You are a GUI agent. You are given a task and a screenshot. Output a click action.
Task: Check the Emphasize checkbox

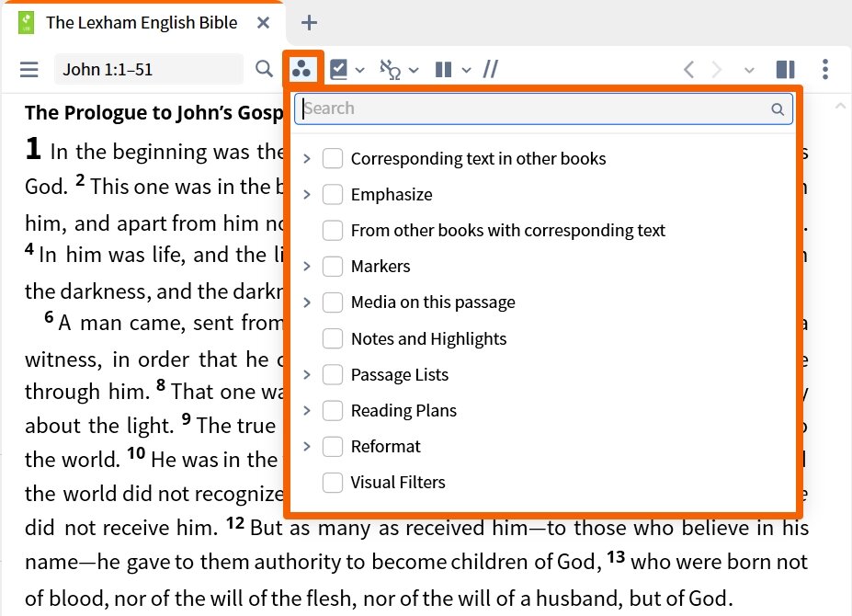click(x=333, y=195)
